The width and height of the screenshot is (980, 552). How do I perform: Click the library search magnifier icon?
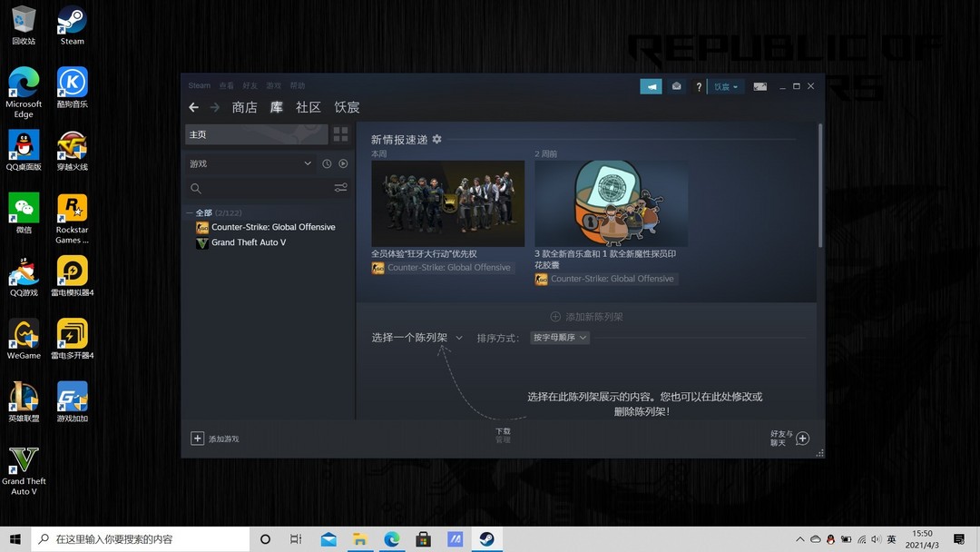point(196,188)
